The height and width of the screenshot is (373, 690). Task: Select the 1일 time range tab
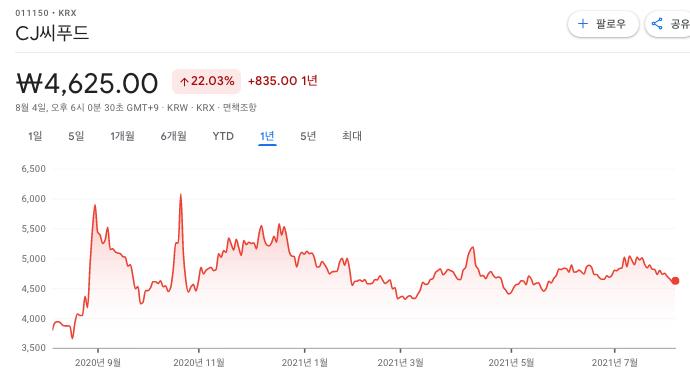[x=35, y=136]
